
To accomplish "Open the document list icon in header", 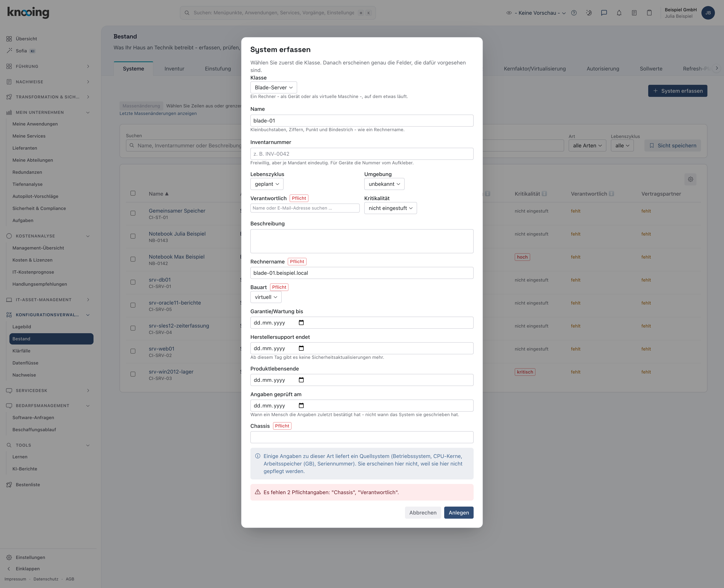I will 634,13.
